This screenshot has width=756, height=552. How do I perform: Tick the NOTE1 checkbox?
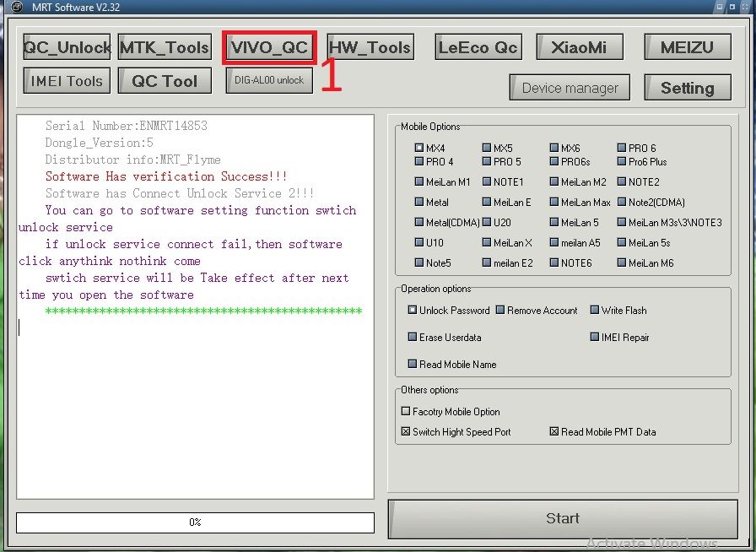coord(487,181)
